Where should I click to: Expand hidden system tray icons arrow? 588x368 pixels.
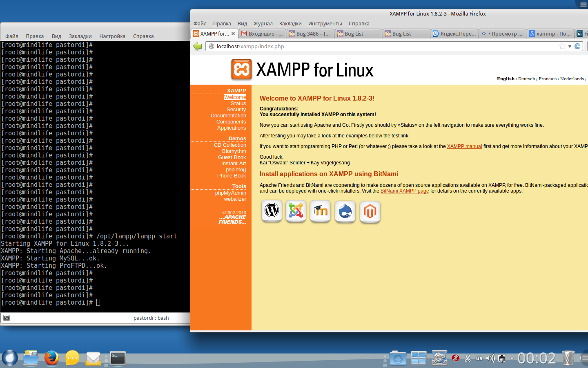512,358
